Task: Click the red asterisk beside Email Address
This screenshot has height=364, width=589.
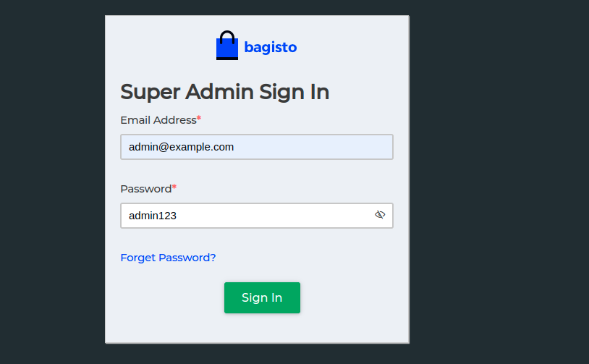Action: tap(199, 119)
